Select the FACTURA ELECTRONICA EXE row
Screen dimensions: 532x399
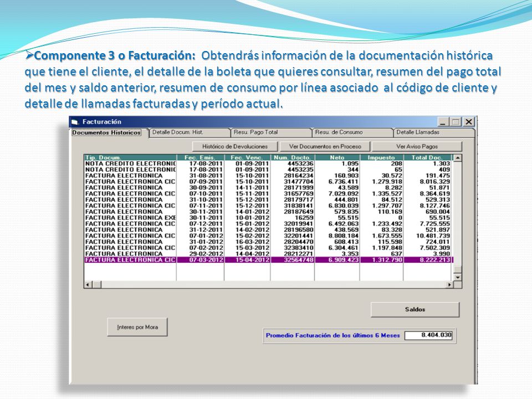(268, 218)
